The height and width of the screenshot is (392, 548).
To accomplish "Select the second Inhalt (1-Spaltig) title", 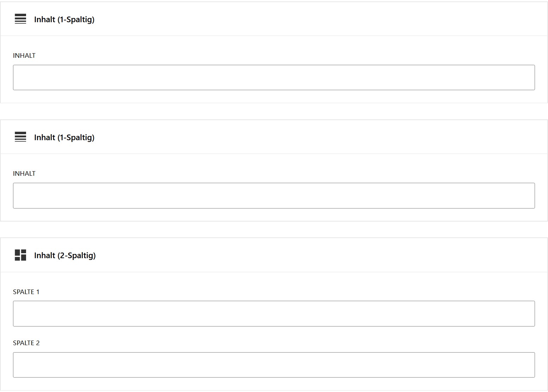I will pyautogui.click(x=64, y=137).
